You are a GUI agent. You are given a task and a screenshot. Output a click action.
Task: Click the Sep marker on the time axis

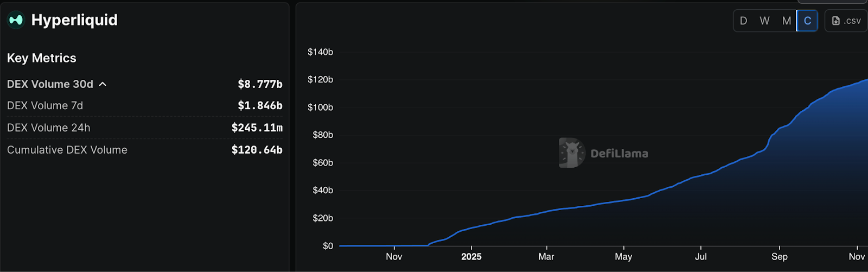click(x=779, y=257)
